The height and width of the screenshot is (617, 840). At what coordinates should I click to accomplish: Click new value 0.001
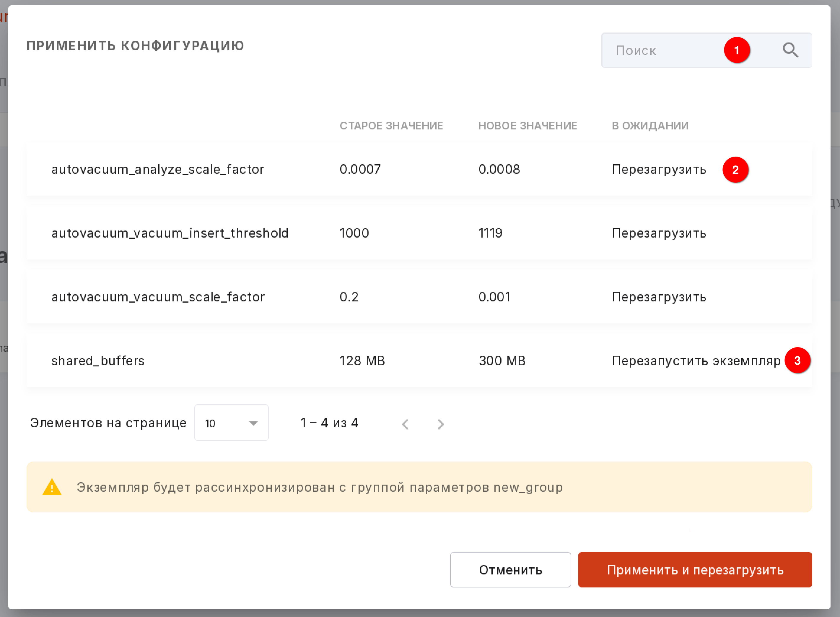click(494, 297)
